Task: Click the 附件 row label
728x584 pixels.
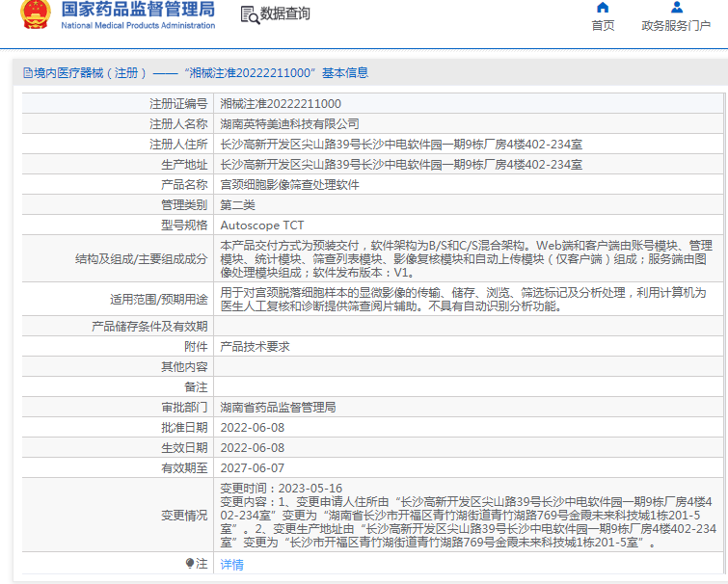Action: point(196,347)
